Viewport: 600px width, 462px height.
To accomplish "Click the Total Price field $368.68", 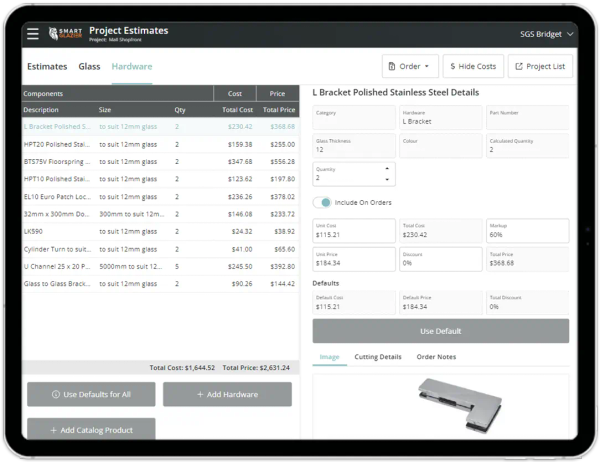I will point(527,259).
